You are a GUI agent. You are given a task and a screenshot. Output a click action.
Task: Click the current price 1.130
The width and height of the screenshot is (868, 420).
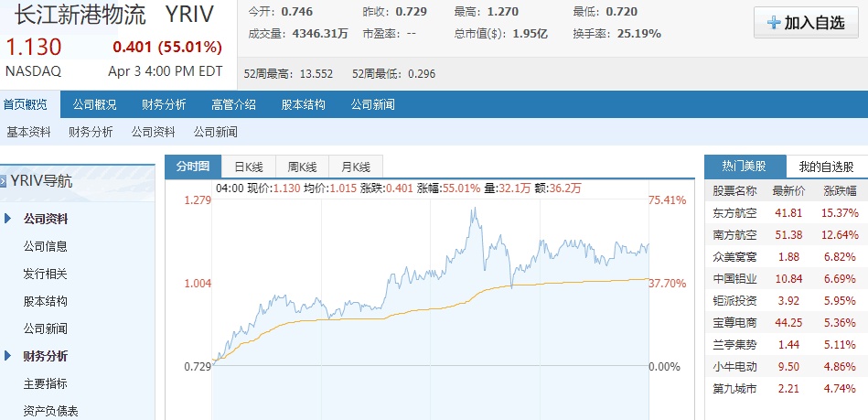tap(34, 48)
